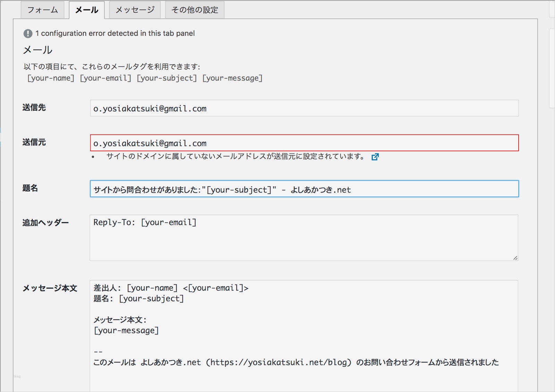
Task: Select the [your-name] mail tag
Action: (51, 78)
